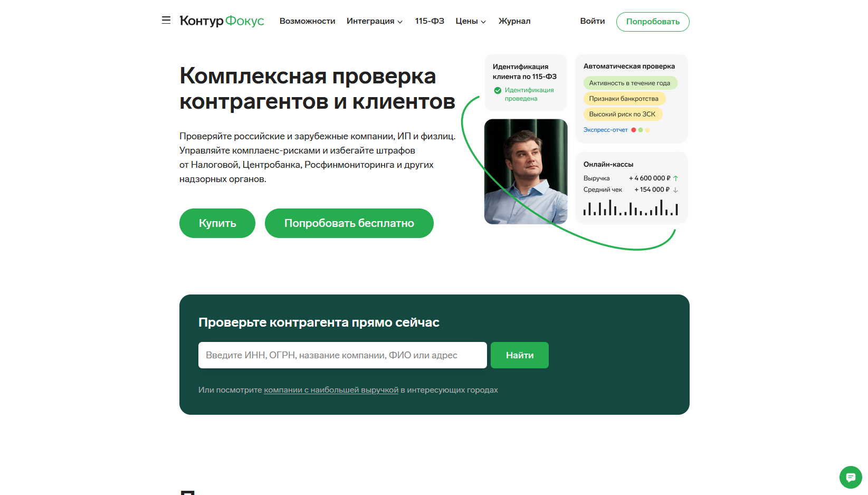Image resolution: width=868 pixels, height=495 pixels.
Task: Click the Комплексная проверка контрагентов heading
Action: 317,89
